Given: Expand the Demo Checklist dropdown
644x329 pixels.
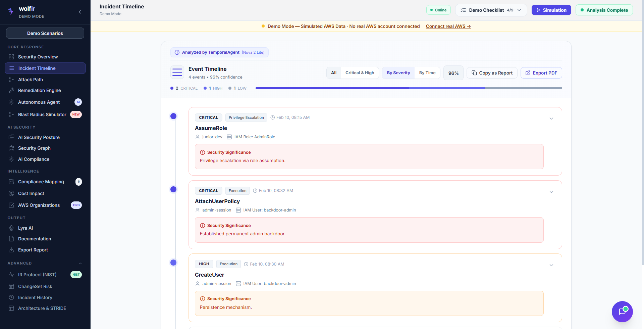Looking at the screenshot, I should point(491,10).
